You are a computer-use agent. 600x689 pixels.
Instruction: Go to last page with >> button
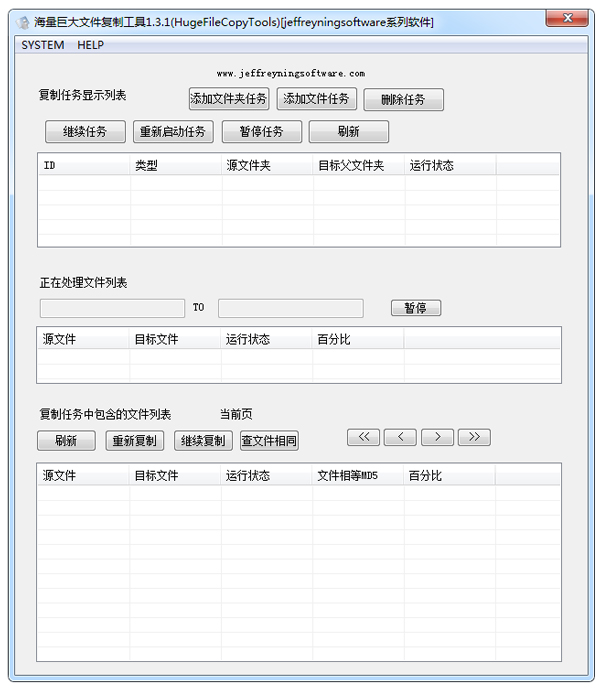pyautogui.click(x=474, y=437)
